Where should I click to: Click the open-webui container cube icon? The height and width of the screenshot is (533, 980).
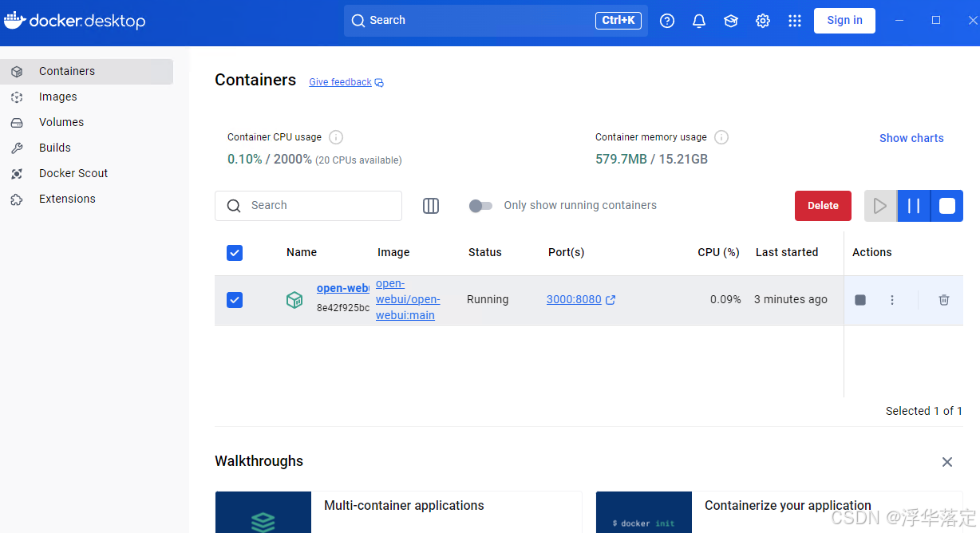click(x=294, y=300)
